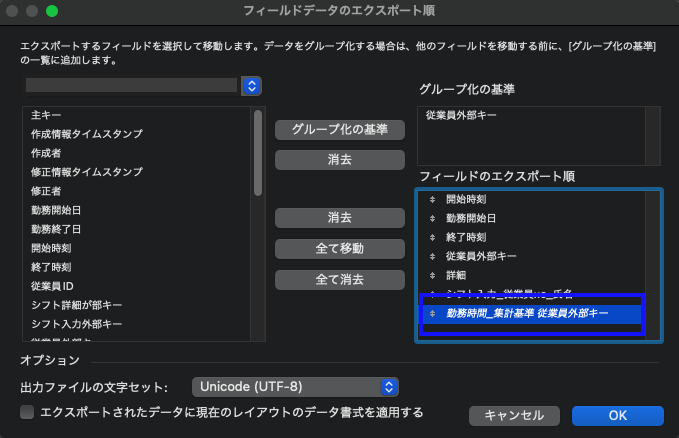Click the left field list vertical scrollbar
The width and height of the screenshot is (679, 438).
click(x=258, y=155)
